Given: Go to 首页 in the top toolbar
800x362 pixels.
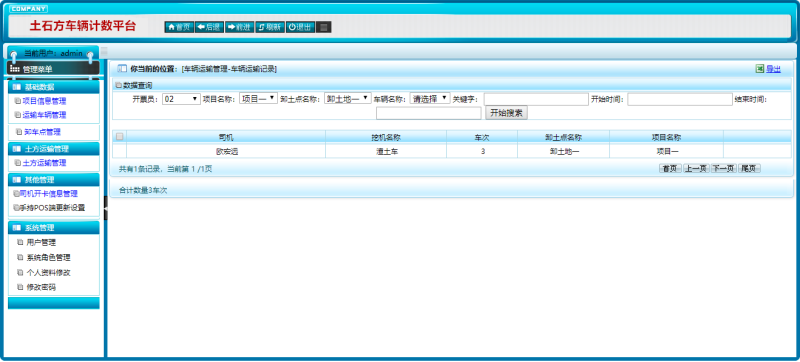Looking at the screenshot, I should coord(179,27).
